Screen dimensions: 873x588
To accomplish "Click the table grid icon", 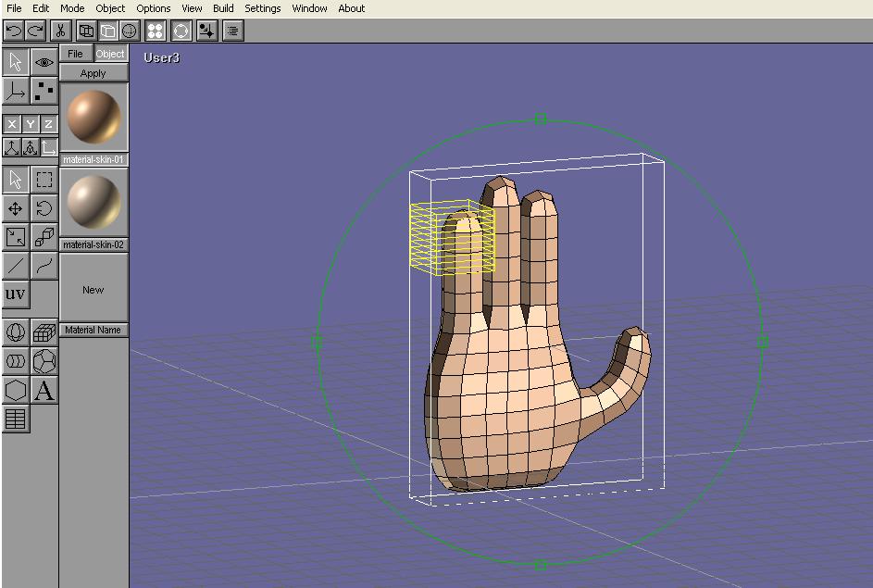I will click(16, 419).
